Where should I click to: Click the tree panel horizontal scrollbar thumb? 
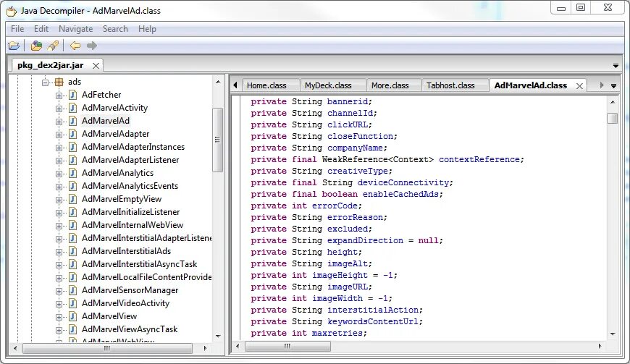pyautogui.click(x=107, y=348)
